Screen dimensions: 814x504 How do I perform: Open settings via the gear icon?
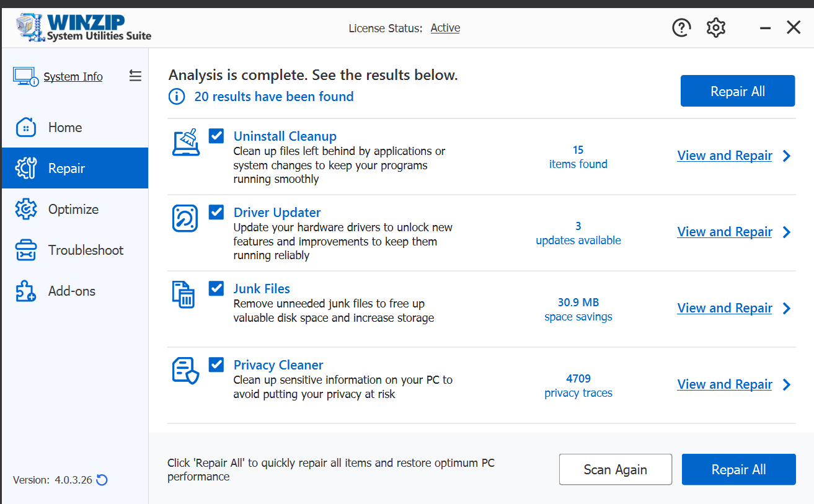716,28
